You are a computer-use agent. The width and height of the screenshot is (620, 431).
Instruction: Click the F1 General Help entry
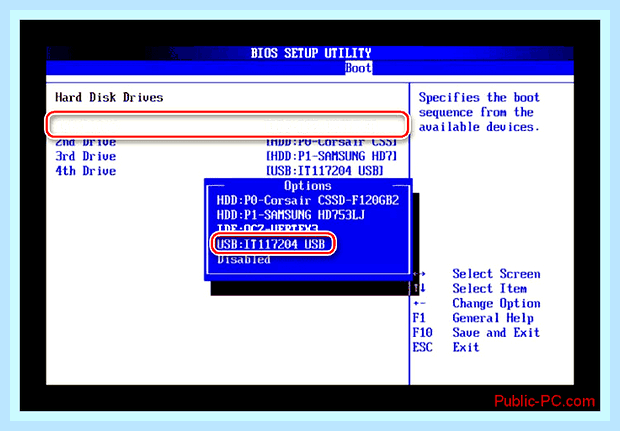(473, 318)
